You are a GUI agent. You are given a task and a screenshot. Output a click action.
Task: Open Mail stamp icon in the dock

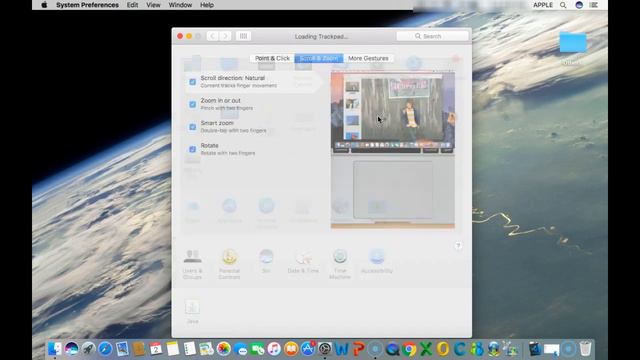click(122, 349)
